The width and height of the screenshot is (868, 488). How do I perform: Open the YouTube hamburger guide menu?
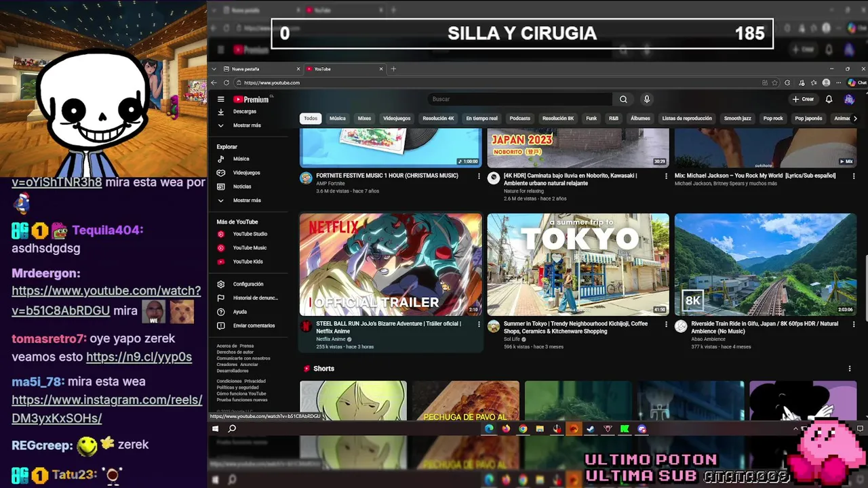(220, 99)
